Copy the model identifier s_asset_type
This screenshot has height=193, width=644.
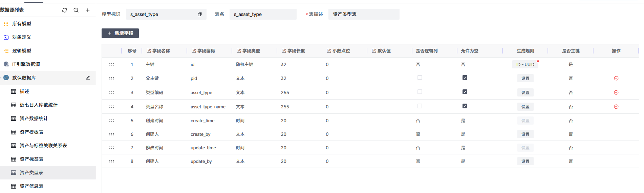[x=200, y=14]
